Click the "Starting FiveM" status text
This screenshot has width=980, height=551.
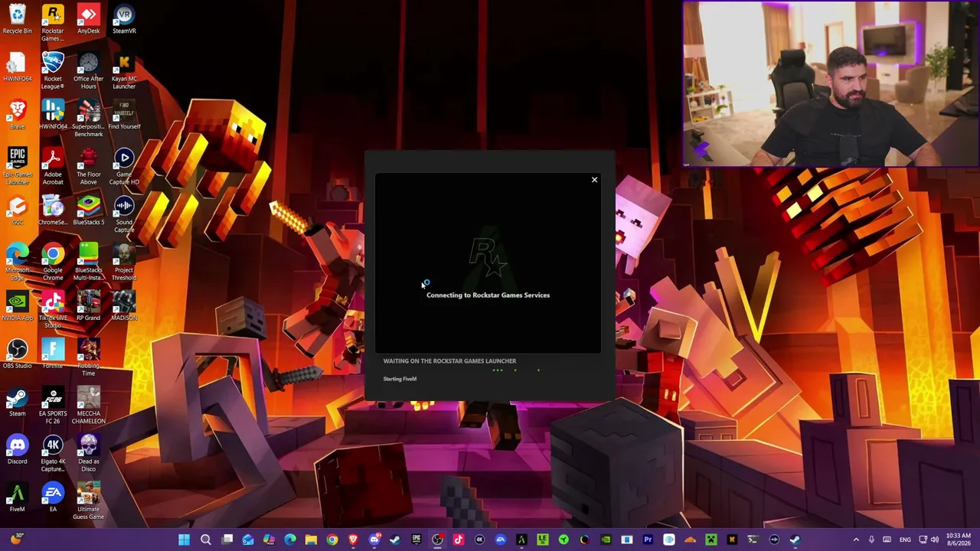[400, 379]
